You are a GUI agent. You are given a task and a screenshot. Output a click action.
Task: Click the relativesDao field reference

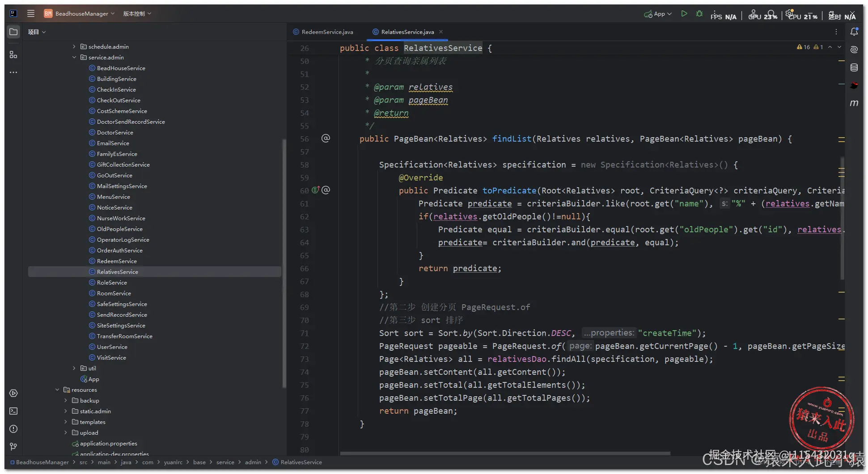pos(517,359)
